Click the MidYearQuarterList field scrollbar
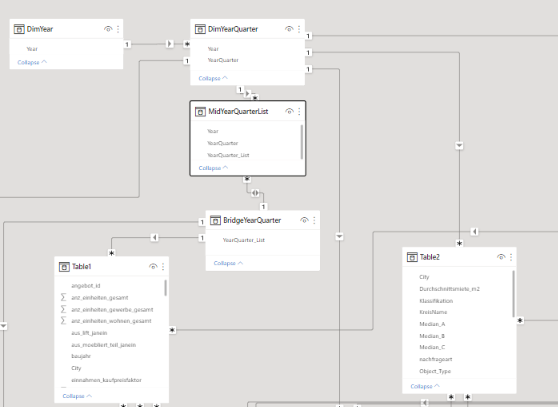 [302, 142]
